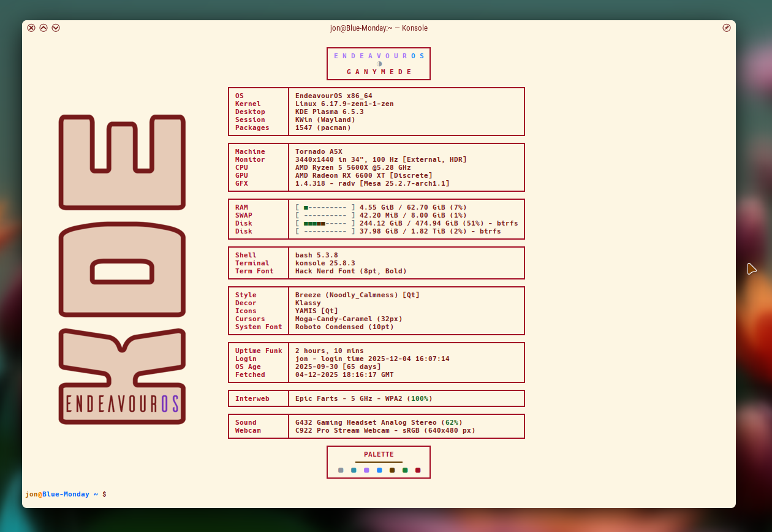
Task: Click '244.12 GiB / 474.94 GiB (51%) - btrfs'
Action: [439, 224]
